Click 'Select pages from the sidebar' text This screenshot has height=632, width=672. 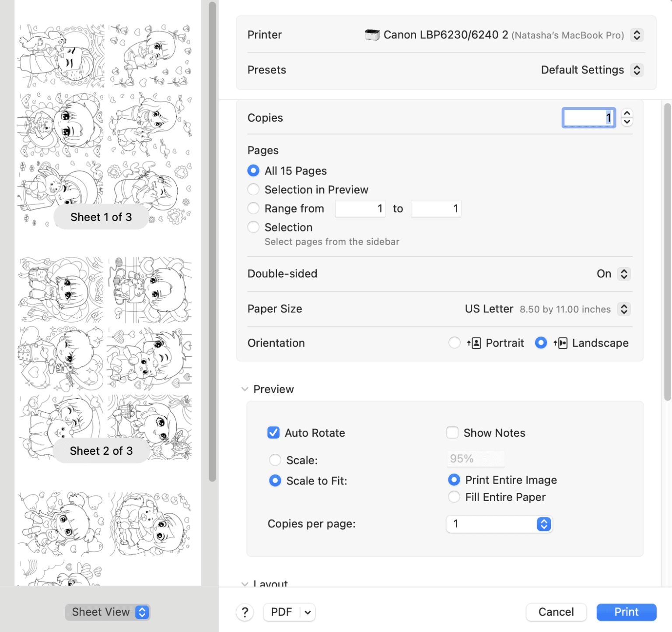(332, 242)
